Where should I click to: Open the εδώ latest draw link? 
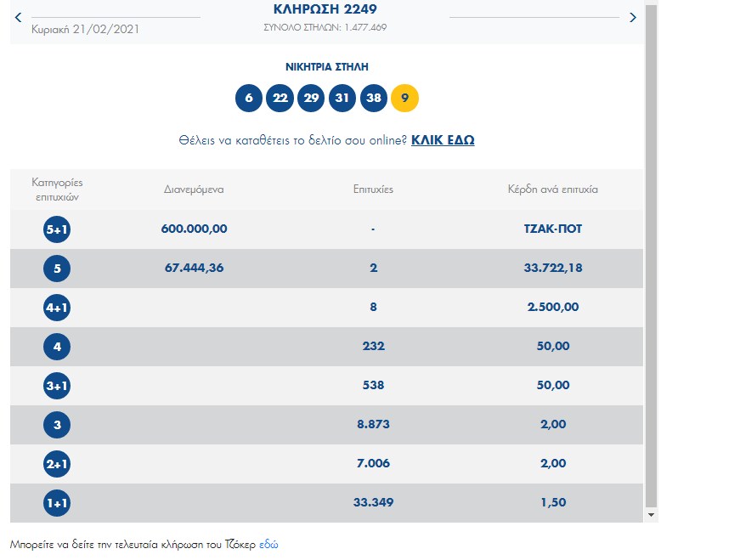268,544
